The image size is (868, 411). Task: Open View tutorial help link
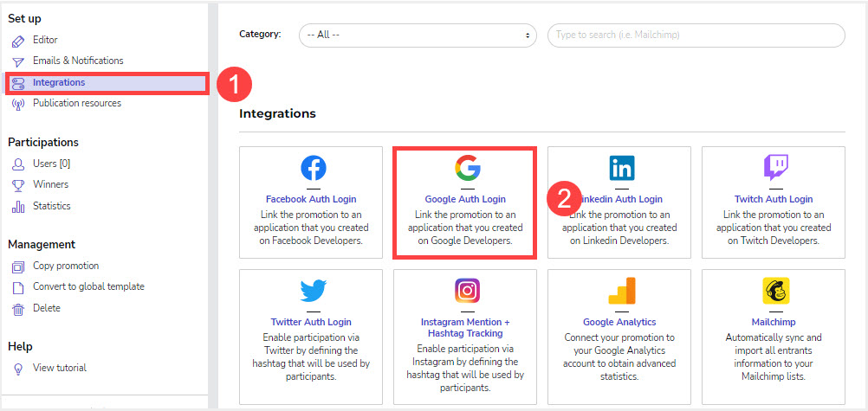click(x=60, y=368)
